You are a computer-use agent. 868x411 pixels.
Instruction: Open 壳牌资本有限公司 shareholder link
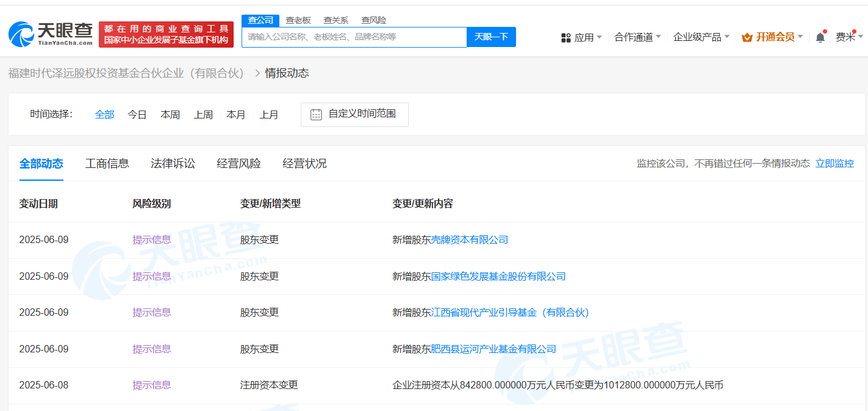[x=470, y=239]
